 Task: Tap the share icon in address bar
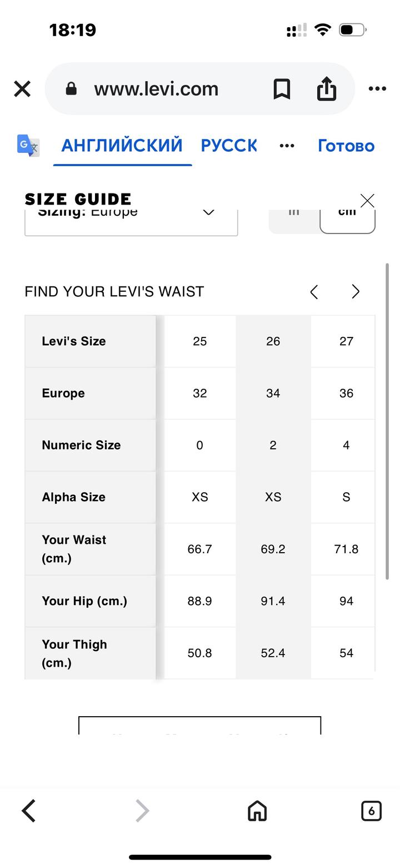(327, 89)
